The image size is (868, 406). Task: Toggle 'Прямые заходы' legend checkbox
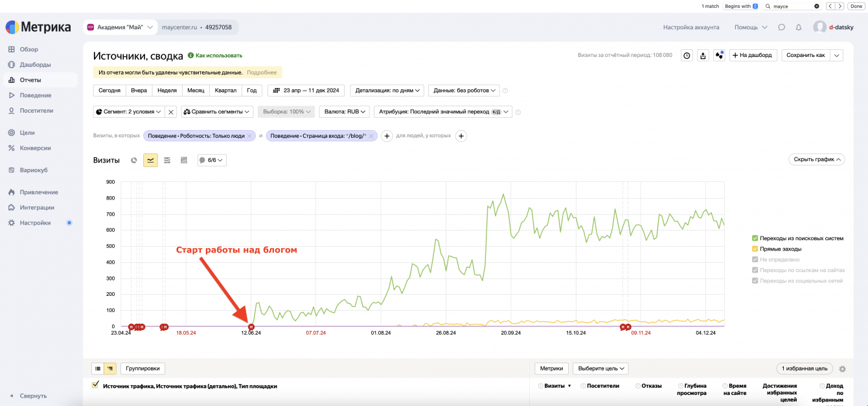click(x=755, y=249)
